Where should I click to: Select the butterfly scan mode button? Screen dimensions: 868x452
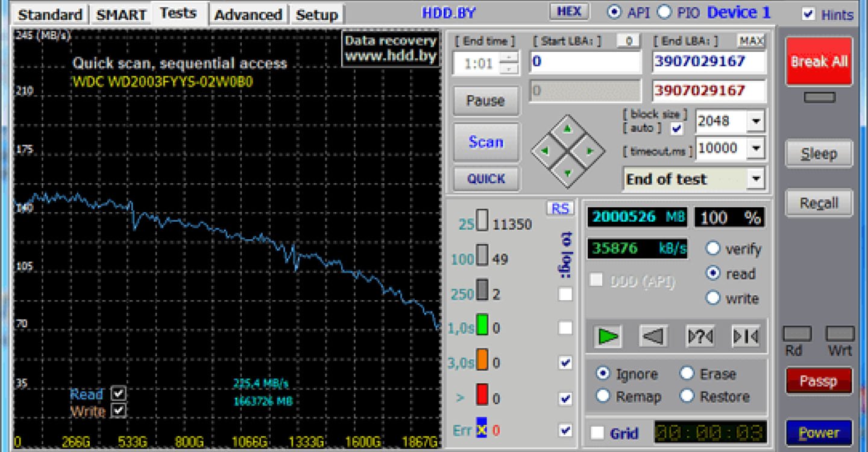click(746, 336)
